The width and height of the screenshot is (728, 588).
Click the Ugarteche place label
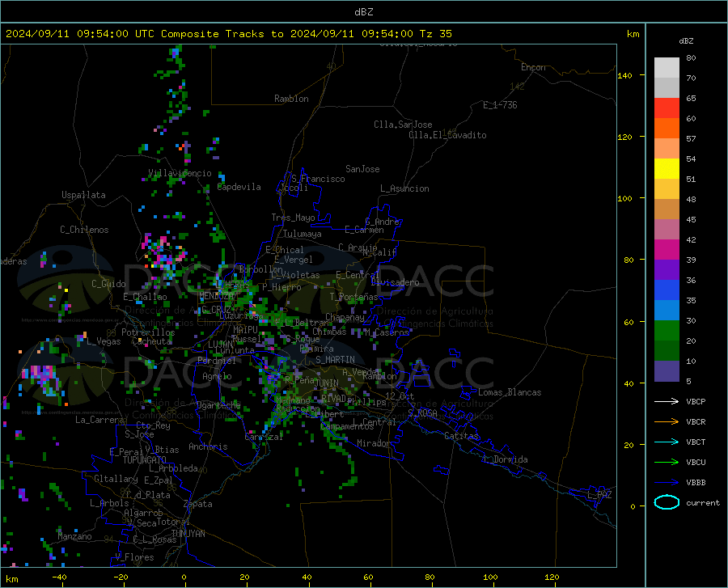218,405
